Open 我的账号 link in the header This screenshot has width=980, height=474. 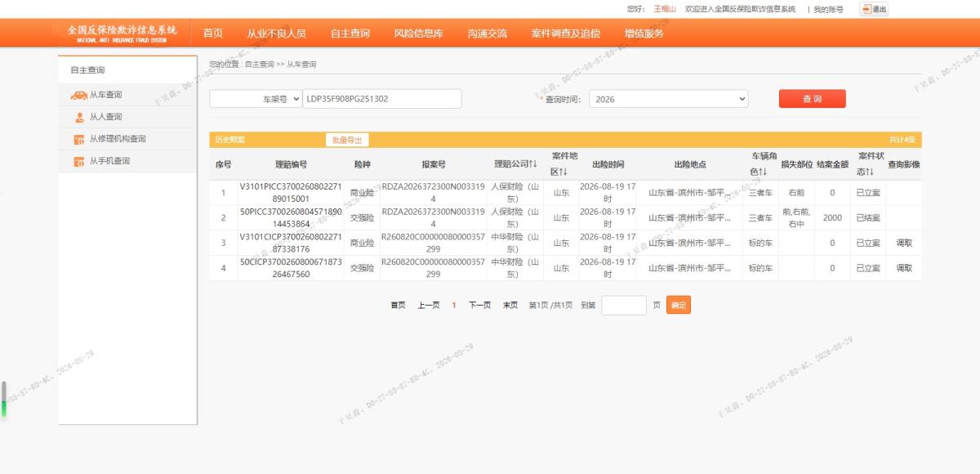829,9
